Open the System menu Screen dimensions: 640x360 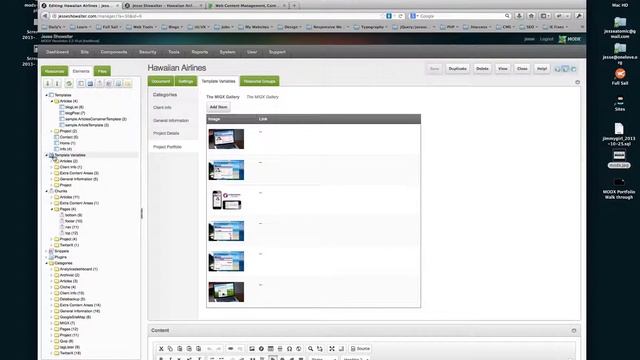(227, 52)
